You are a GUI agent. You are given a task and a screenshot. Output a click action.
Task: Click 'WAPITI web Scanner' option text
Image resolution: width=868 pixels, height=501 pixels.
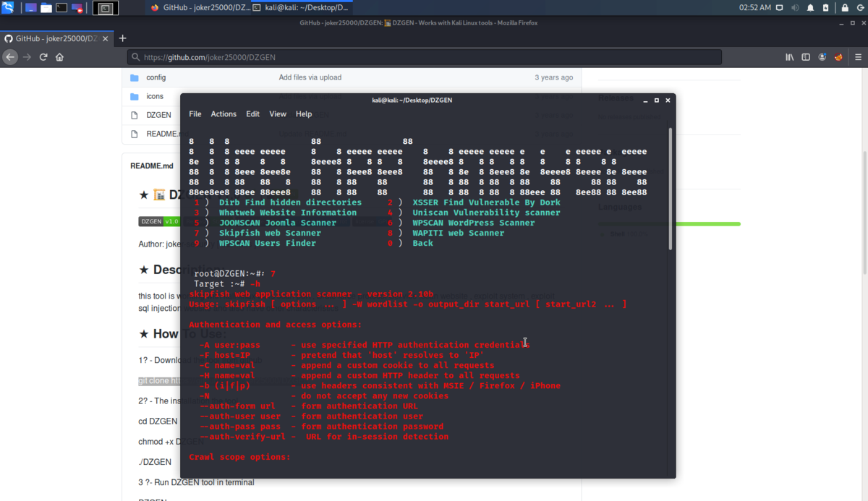tap(459, 233)
